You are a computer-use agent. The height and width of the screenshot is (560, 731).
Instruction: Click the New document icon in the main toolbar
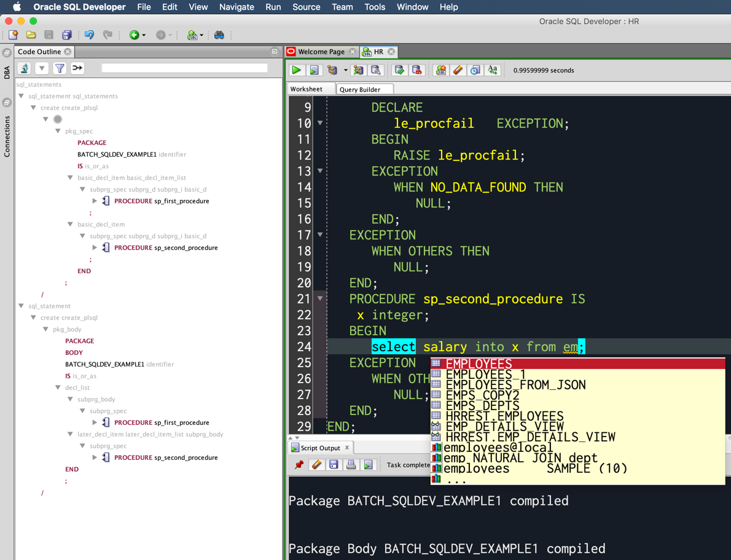[13, 35]
